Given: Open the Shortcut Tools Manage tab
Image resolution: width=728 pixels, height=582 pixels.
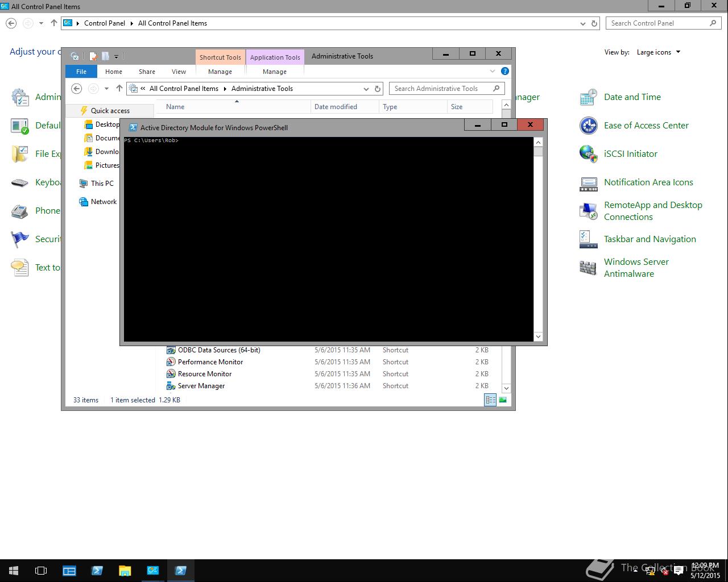Looking at the screenshot, I should click(220, 72).
